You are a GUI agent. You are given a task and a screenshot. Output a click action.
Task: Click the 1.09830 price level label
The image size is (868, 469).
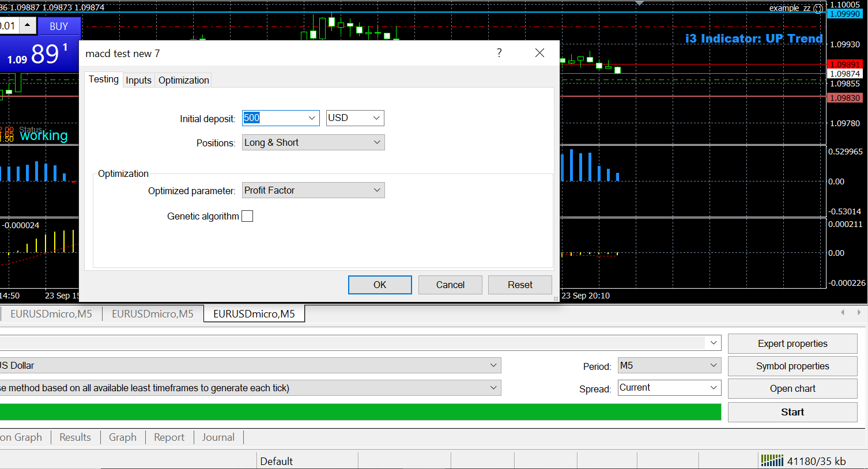[845, 98]
